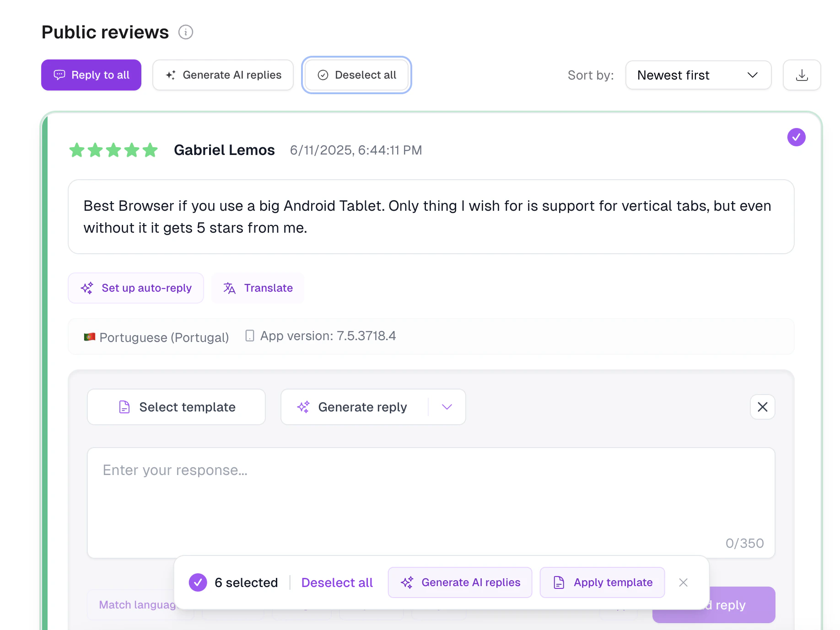
Task: Click the Portugal flag icon
Action: click(90, 337)
